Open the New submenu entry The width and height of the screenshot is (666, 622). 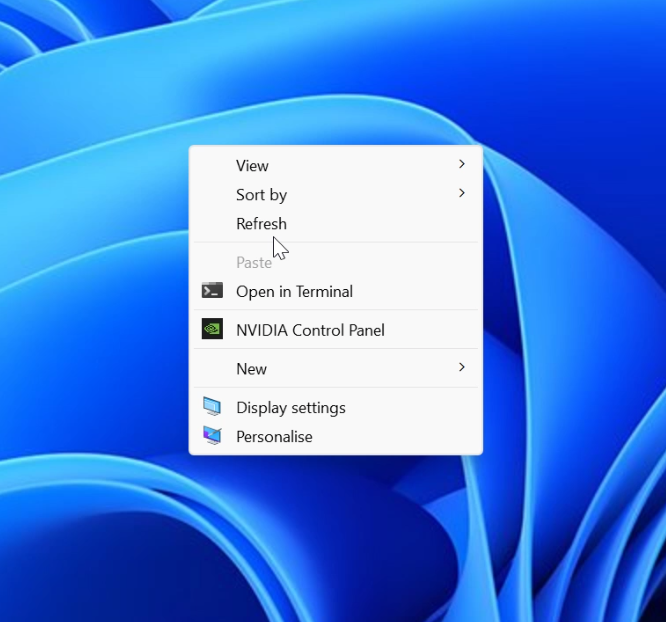coord(336,369)
